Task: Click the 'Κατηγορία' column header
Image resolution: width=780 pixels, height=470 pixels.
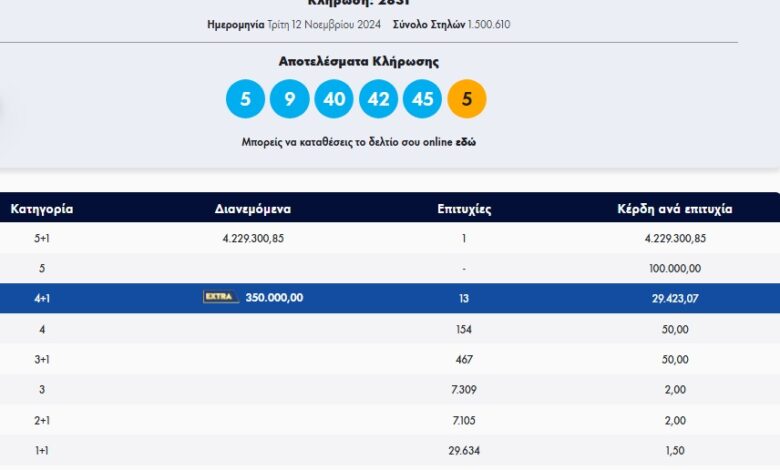Action: click(42, 209)
